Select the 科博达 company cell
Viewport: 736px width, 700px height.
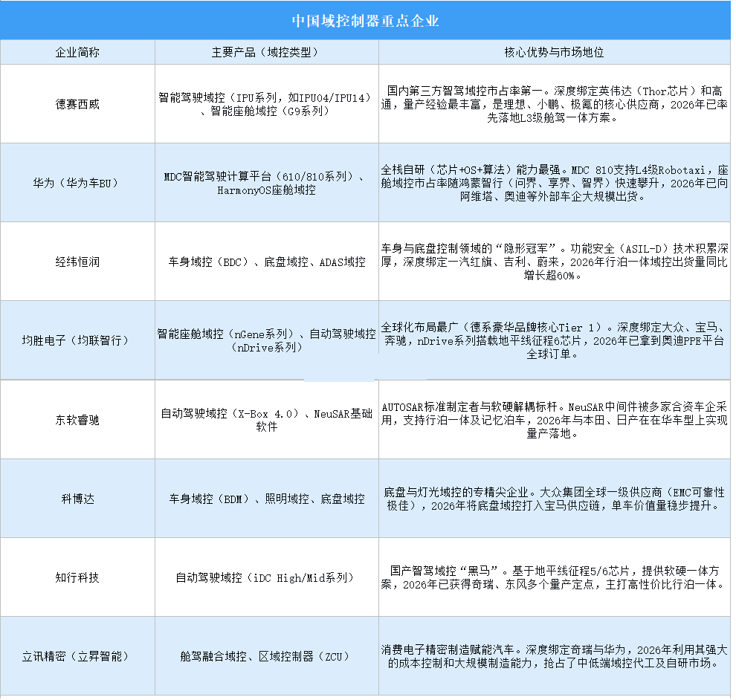[77, 499]
